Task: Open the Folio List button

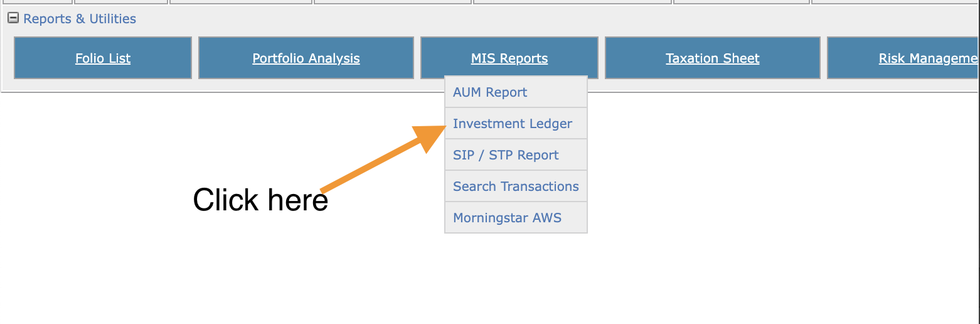Action: 103,58
